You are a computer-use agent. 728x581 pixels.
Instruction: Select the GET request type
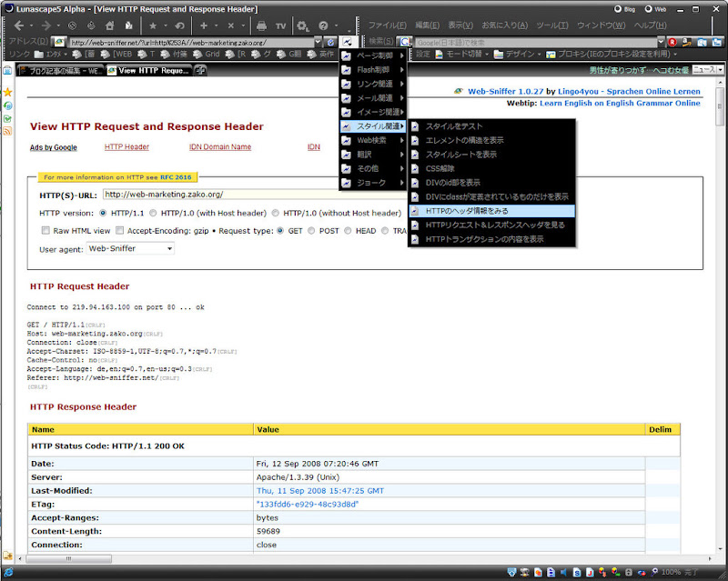pyautogui.click(x=280, y=231)
